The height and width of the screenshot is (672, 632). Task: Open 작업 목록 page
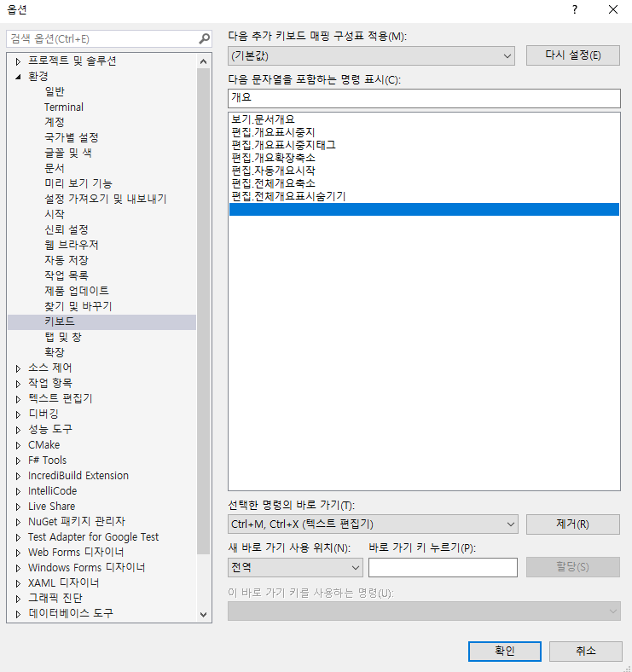[x=66, y=275]
